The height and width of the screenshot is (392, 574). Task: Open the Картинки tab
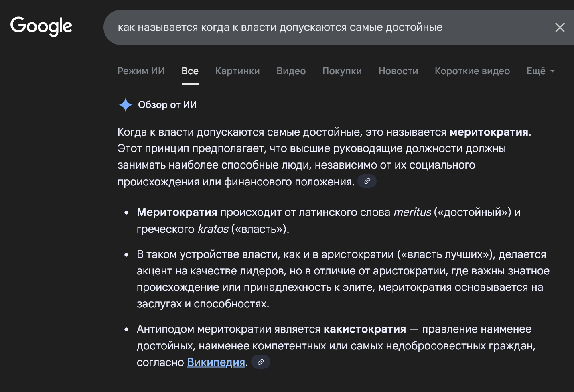pyautogui.click(x=237, y=71)
